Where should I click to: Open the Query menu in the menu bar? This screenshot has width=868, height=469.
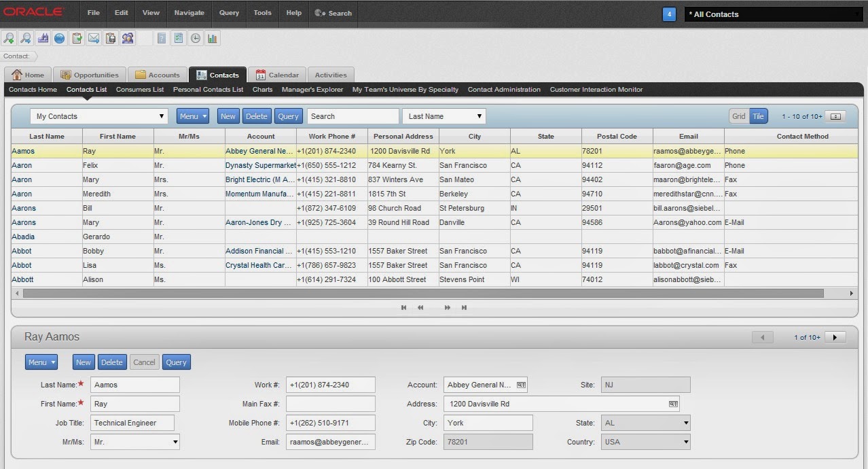(229, 13)
